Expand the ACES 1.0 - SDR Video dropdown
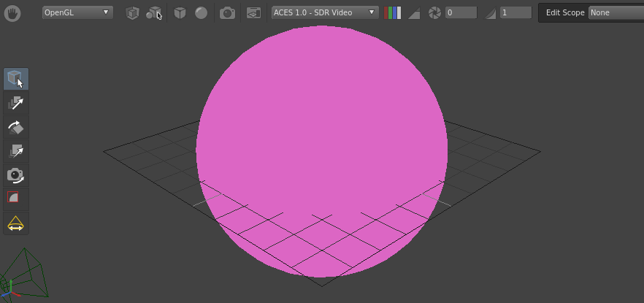 click(325, 12)
